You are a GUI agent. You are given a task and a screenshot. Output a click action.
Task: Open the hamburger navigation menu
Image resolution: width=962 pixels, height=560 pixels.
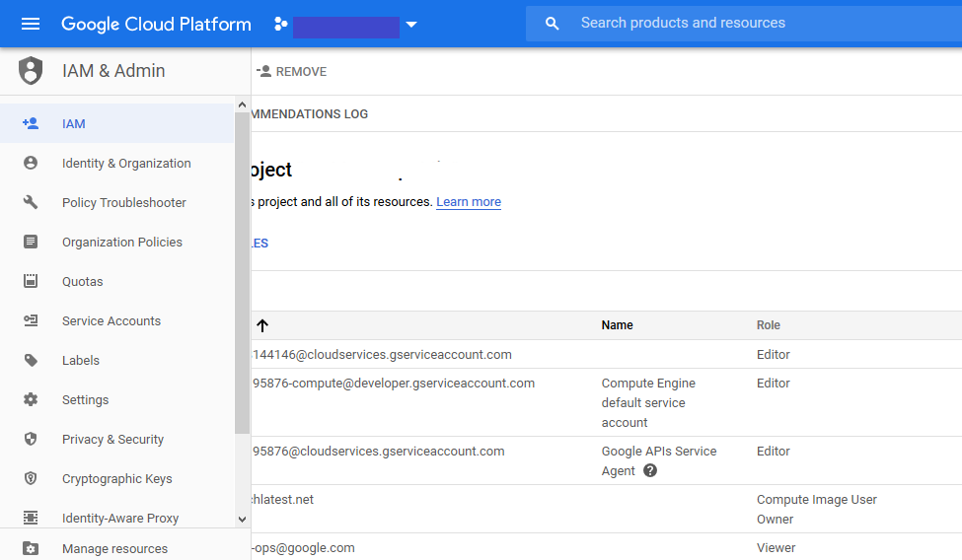30,24
